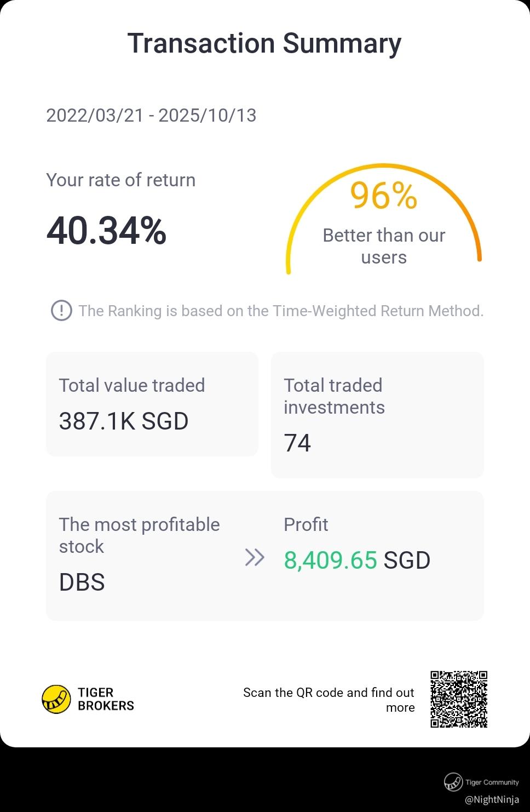Click the 40.34% rate of return value
This screenshot has width=530, height=812.
(x=107, y=231)
